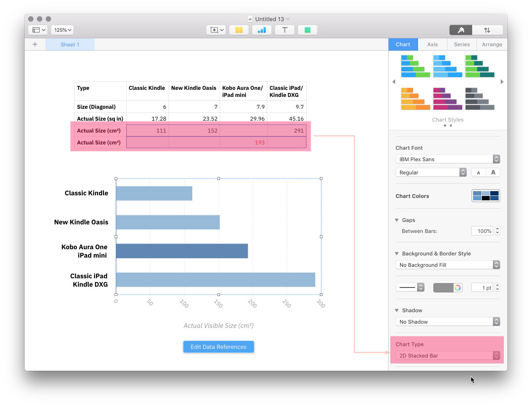
Task: Open the Chart Colors swatch picker
Action: [485, 196]
